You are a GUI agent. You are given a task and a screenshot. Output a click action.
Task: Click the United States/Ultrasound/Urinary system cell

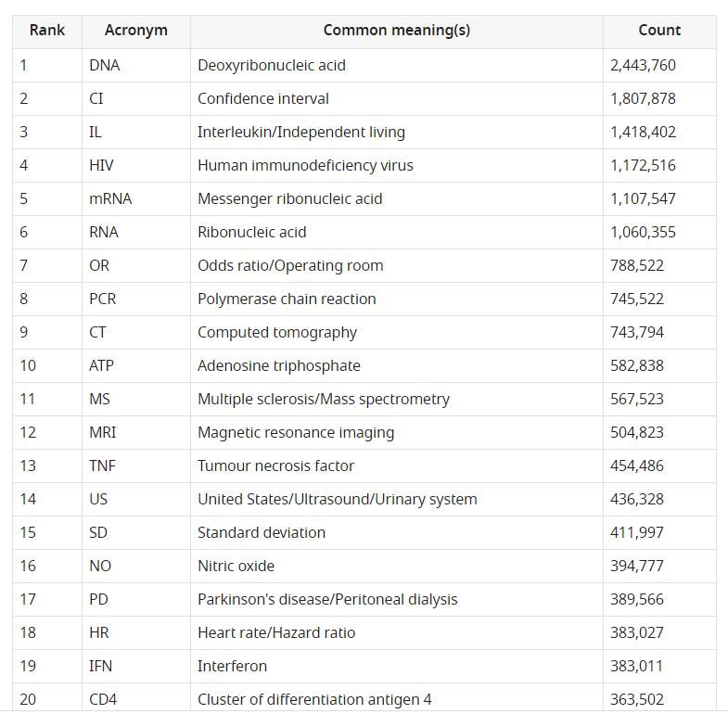click(x=397, y=500)
